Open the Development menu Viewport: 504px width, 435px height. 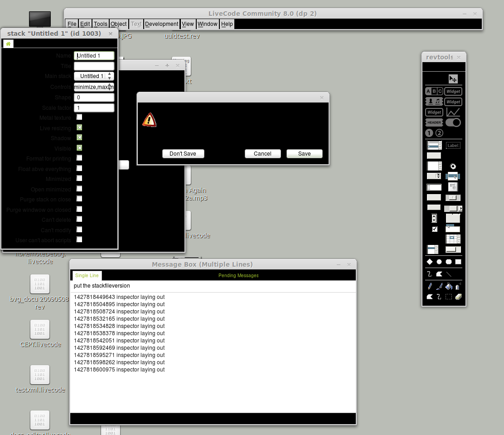(161, 24)
